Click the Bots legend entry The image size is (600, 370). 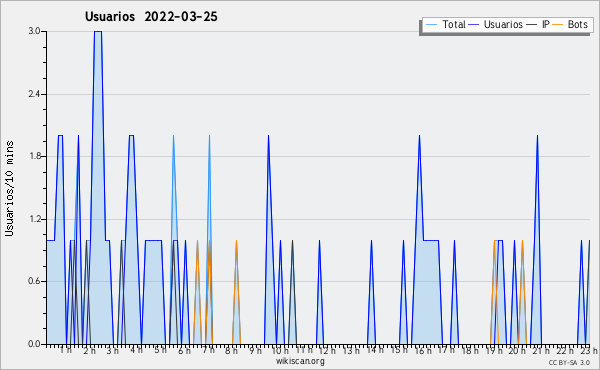tap(570, 24)
